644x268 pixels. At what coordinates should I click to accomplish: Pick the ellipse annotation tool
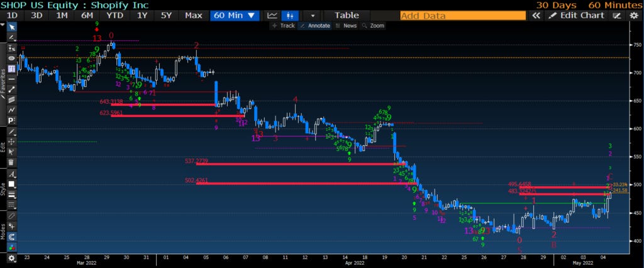point(12,58)
